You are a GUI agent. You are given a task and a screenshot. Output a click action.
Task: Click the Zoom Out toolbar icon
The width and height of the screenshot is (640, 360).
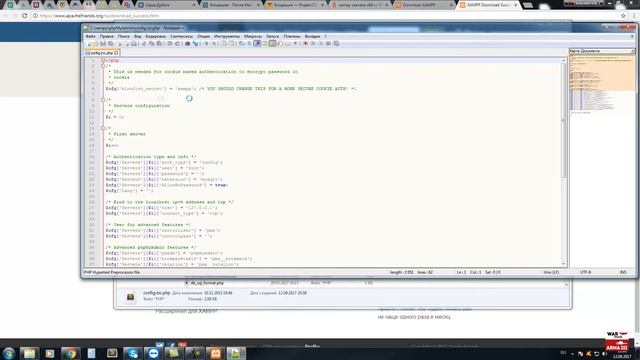pos(213,44)
